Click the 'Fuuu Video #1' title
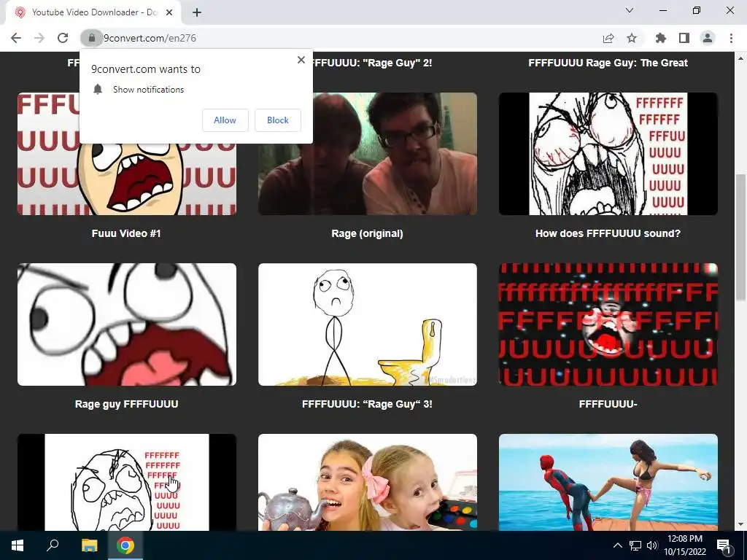747x560 pixels. 126,233
